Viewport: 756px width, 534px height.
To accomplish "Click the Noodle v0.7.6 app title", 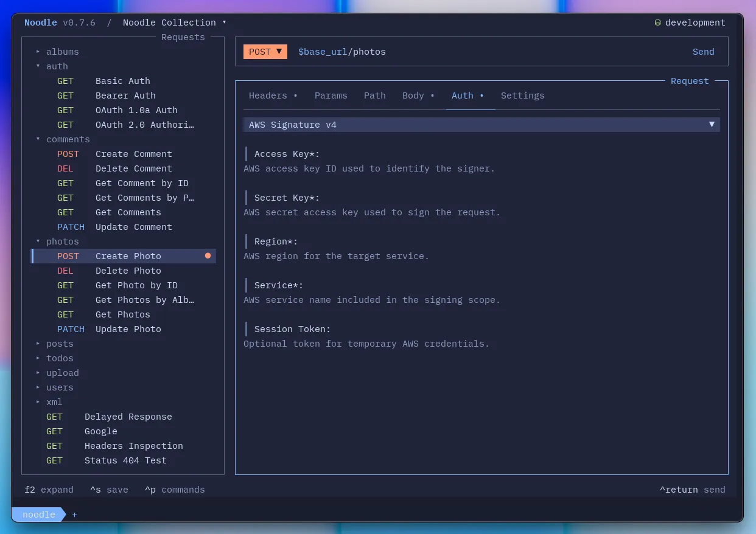I will [x=60, y=23].
